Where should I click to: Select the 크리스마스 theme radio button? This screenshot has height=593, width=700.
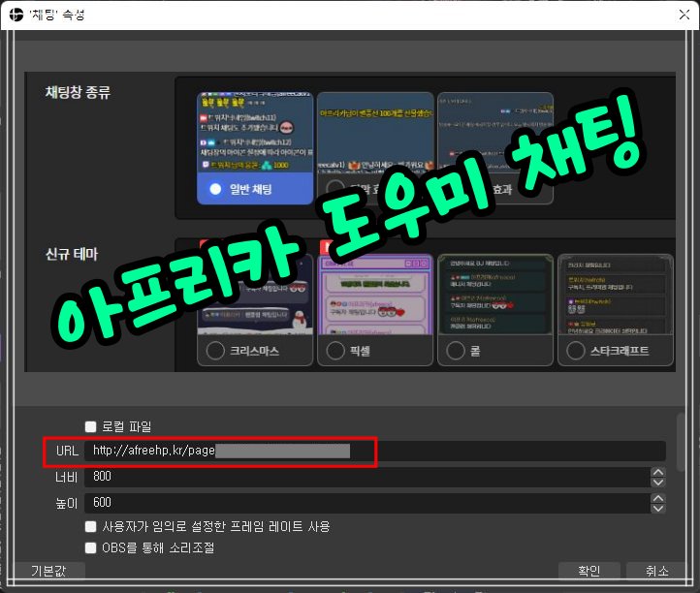[215, 351]
